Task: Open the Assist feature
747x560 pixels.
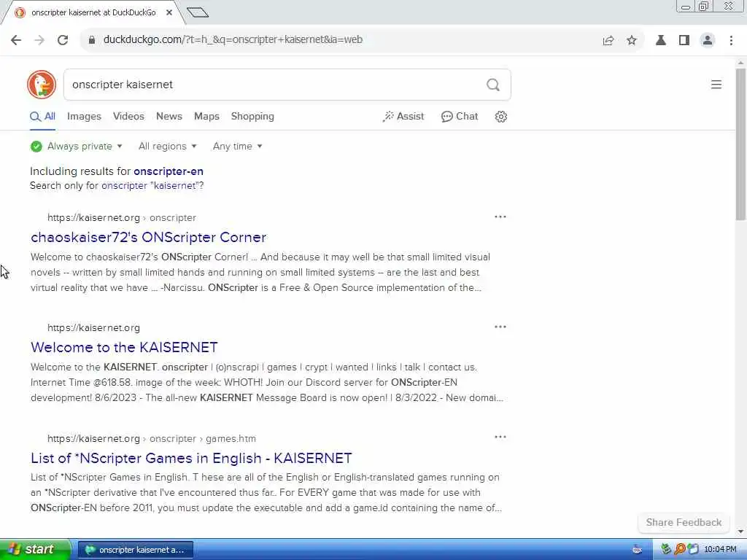Action: pyautogui.click(x=403, y=117)
